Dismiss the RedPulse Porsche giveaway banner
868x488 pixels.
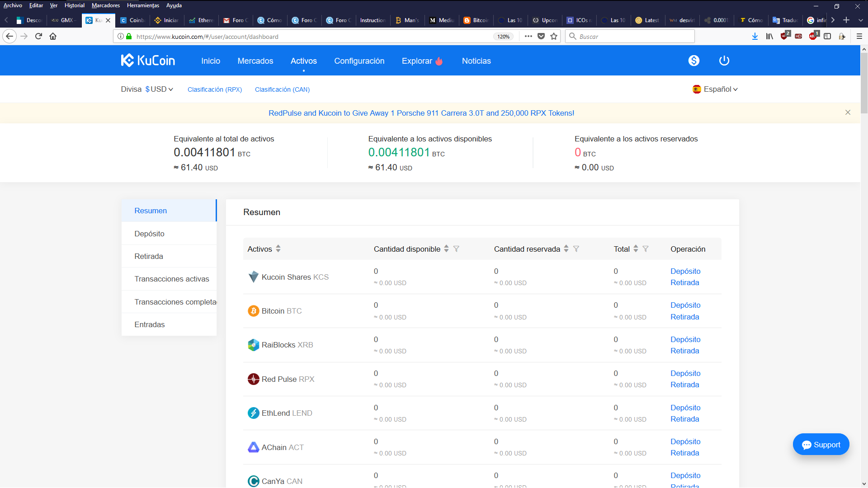848,113
